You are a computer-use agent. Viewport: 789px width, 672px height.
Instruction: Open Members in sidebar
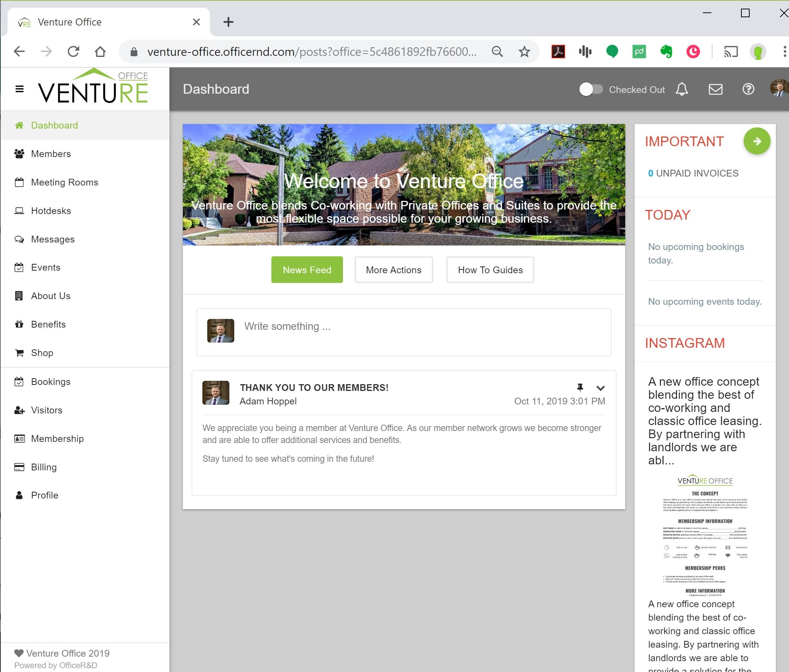(x=85, y=154)
